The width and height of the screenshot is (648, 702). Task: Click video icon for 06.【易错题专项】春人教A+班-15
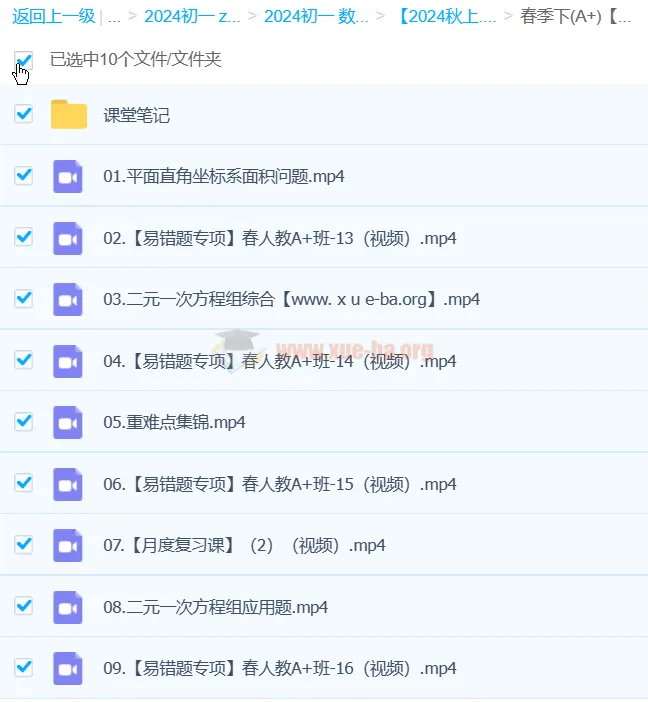tap(68, 484)
